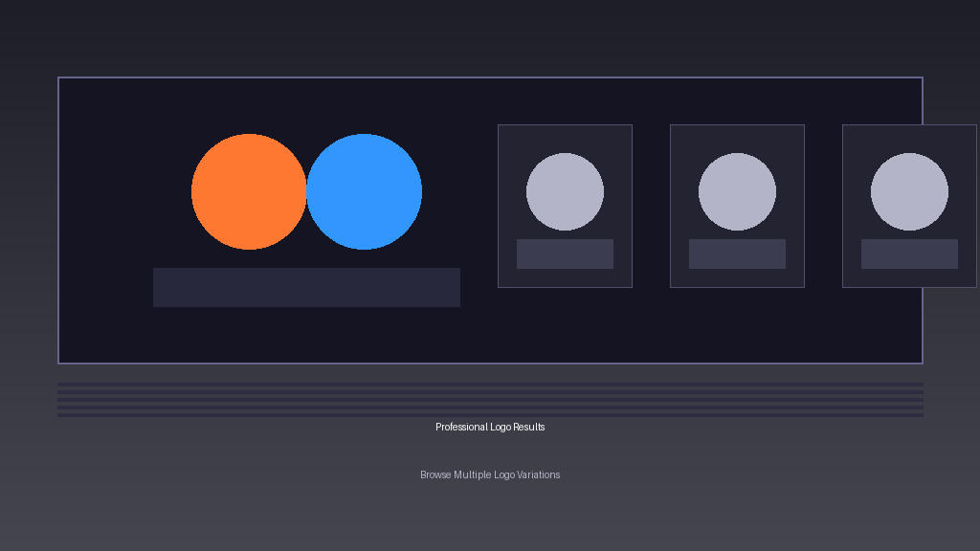Select the middle gray logo variation card
The height and width of the screenshot is (551, 980).
click(738, 207)
